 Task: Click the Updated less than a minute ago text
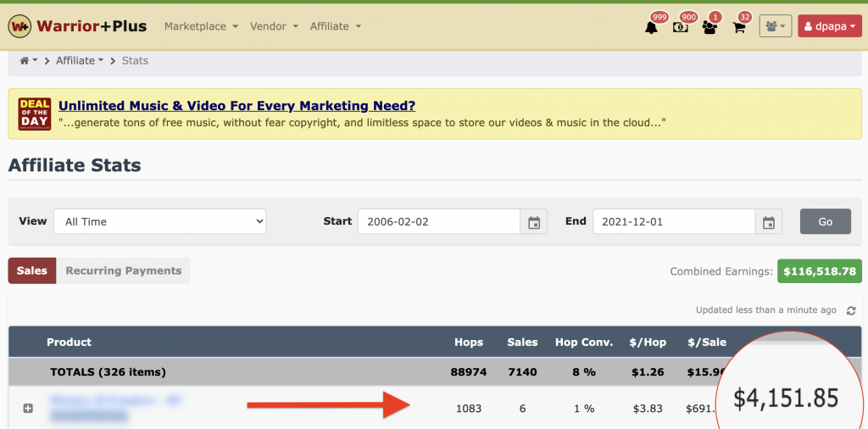click(766, 310)
